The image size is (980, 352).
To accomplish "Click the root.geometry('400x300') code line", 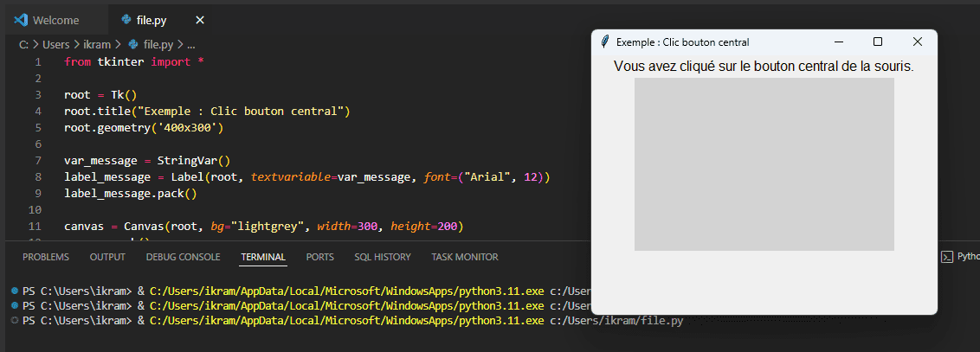I will (144, 128).
